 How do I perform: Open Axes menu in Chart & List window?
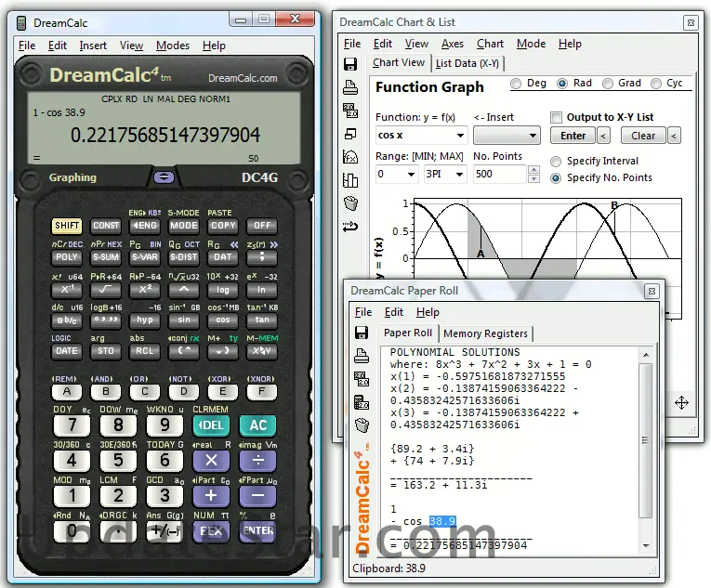(453, 44)
